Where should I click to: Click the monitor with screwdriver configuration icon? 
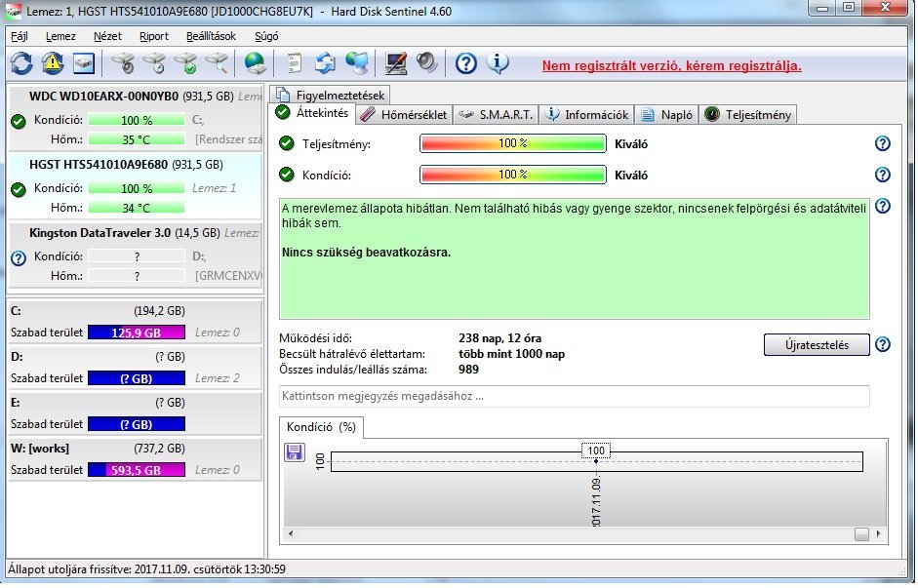click(396, 63)
